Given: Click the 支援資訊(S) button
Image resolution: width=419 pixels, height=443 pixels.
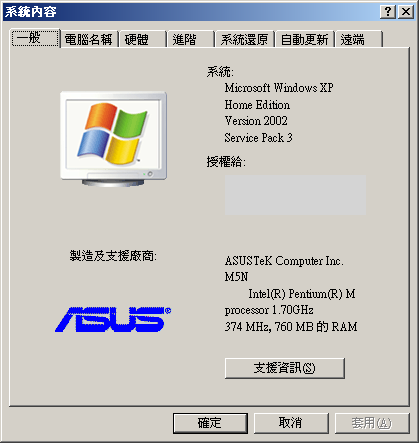Looking at the screenshot, I should pos(285,368).
